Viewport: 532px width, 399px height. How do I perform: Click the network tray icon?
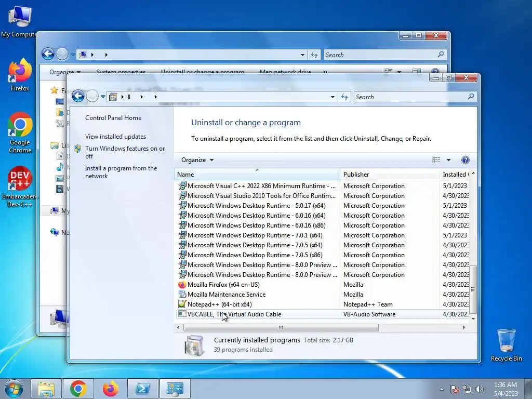[x=467, y=389]
